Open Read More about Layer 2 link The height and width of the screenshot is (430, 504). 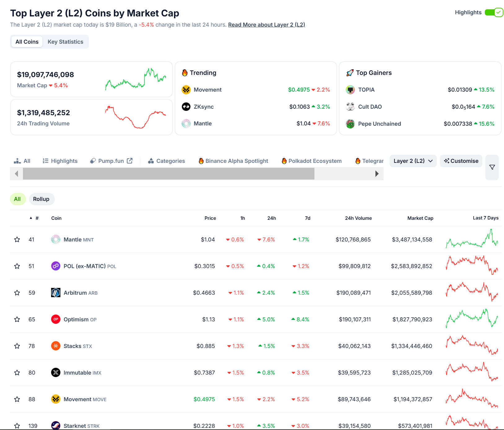[x=266, y=25]
